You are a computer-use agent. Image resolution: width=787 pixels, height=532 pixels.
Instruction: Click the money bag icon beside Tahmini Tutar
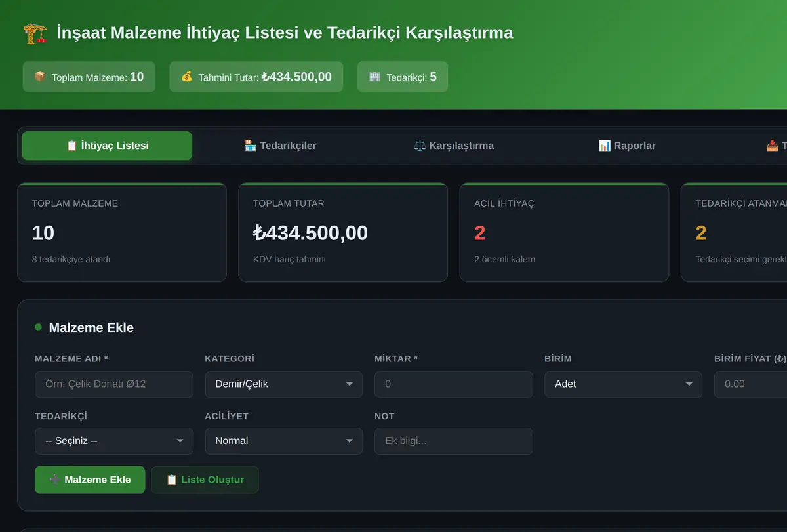click(x=187, y=77)
